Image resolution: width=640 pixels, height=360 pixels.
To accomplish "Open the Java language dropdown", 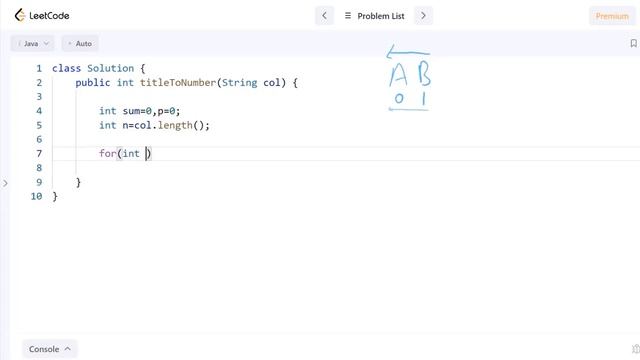I will [32, 43].
